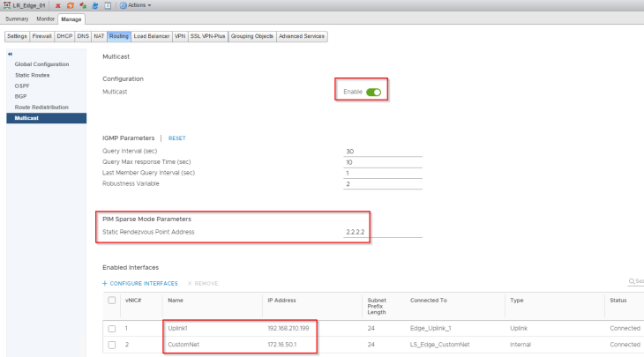Click the Static Rendezvous Point Address field
Image resolution: width=644 pixels, height=357 pixels.
tap(382, 232)
